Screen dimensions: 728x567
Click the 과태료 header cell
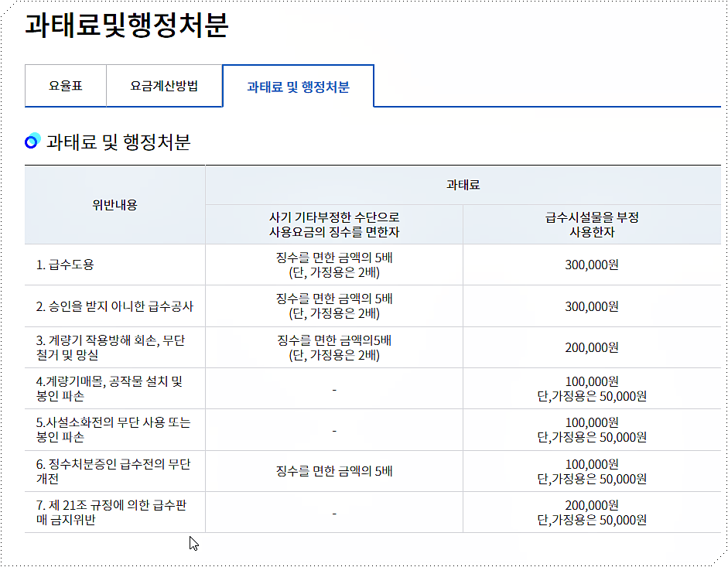coord(463,185)
